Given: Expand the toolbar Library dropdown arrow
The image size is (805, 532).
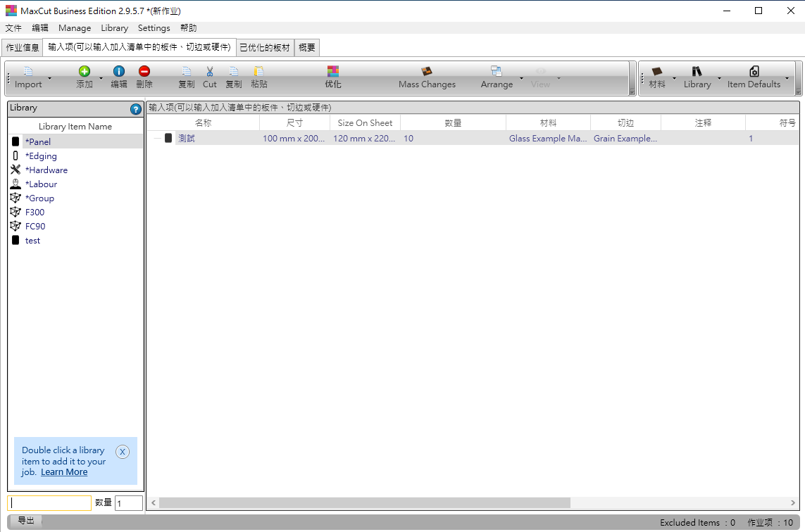Looking at the screenshot, I should tap(719, 78).
